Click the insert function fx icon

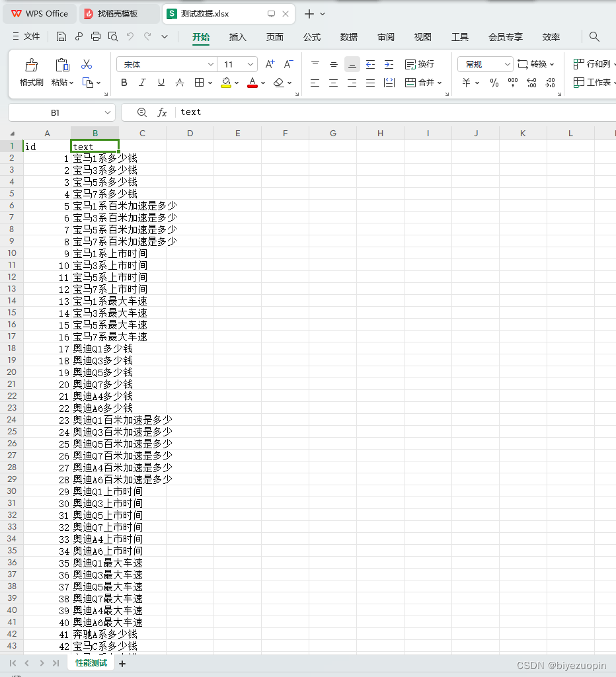click(162, 112)
